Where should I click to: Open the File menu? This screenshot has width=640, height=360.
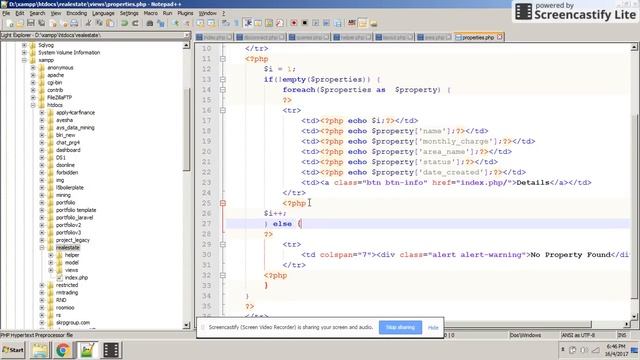(x=6, y=13)
